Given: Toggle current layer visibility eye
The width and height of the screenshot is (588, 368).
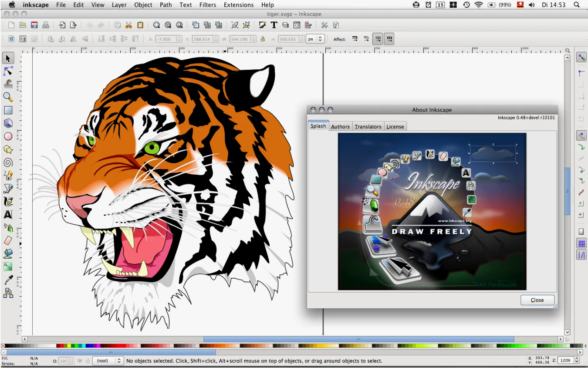Looking at the screenshot, I should (80, 361).
